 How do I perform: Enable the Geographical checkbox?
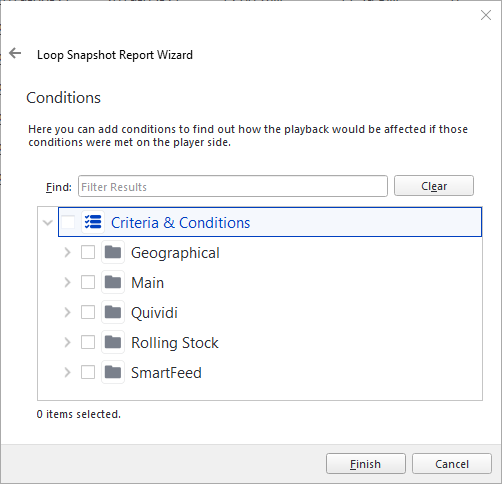(x=88, y=252)
